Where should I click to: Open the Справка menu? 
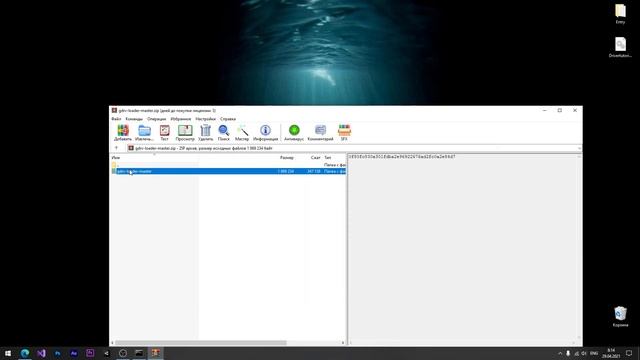228,119
